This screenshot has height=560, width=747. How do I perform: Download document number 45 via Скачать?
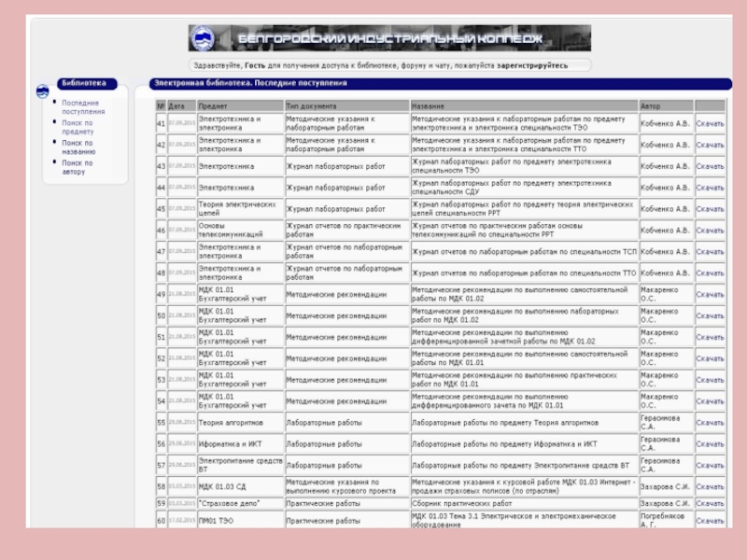coord(710,209)
